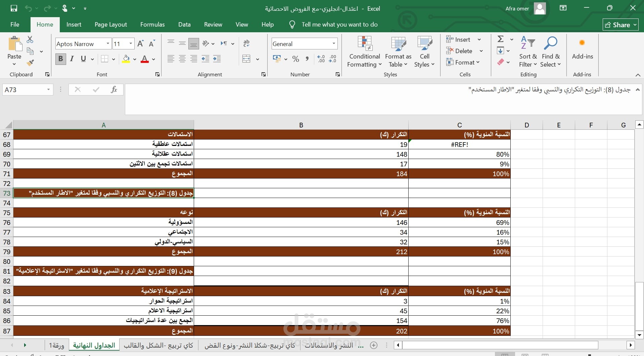Screen dimensions: 644x356
Task: Apply the yellow fill color swatch
Action: (x=126, y=59)
